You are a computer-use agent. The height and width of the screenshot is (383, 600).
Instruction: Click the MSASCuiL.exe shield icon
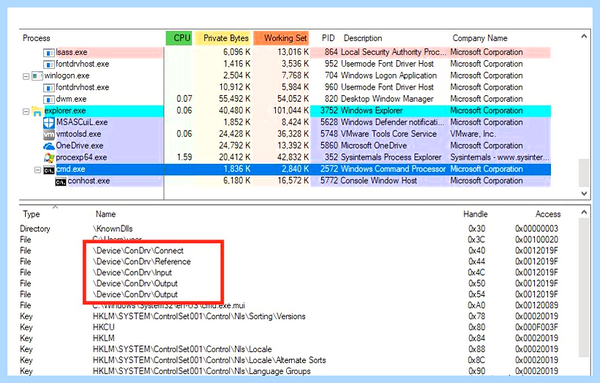(x=49, y=123)
